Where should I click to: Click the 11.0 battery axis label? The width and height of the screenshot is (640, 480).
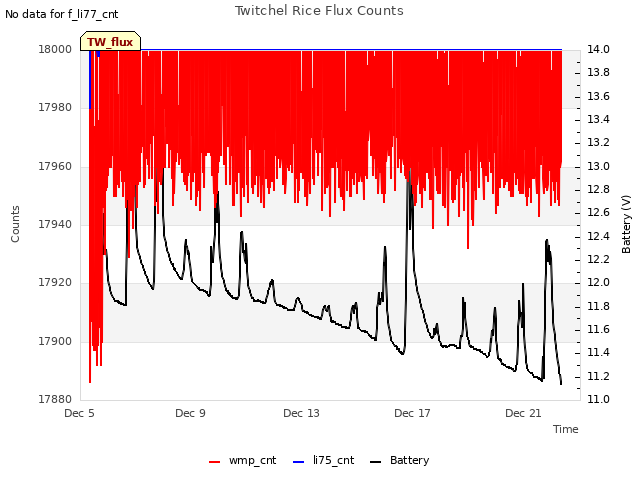click(x=598, y=400)
